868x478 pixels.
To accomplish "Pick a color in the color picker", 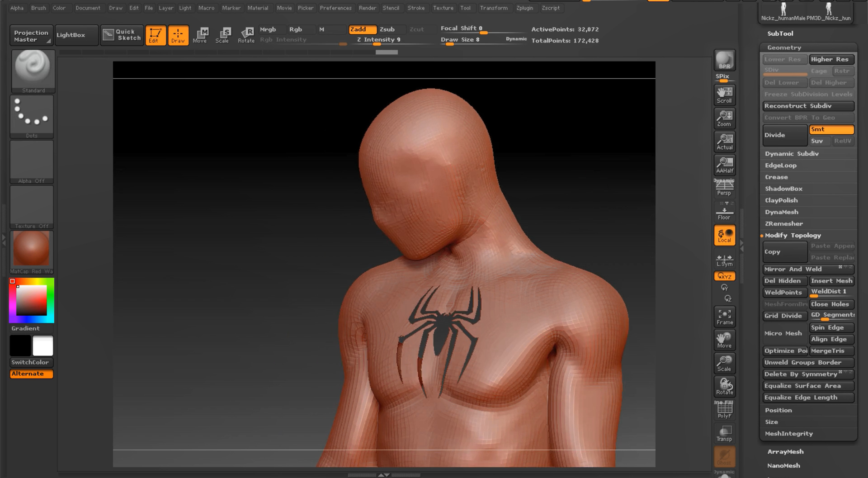I will point(32,300).
